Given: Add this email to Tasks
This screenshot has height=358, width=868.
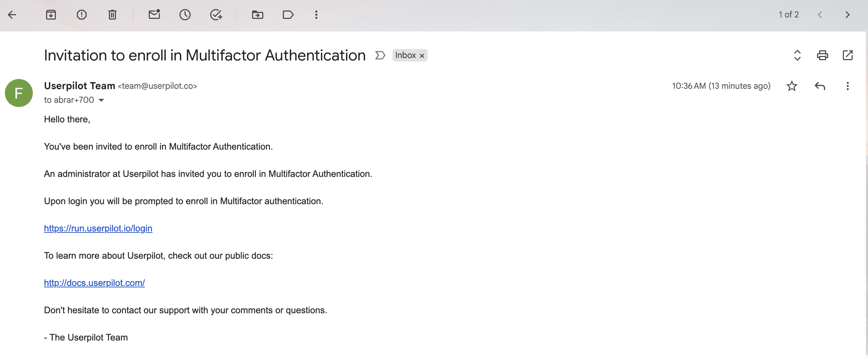Looking at the screenshot, I should 216,15.
